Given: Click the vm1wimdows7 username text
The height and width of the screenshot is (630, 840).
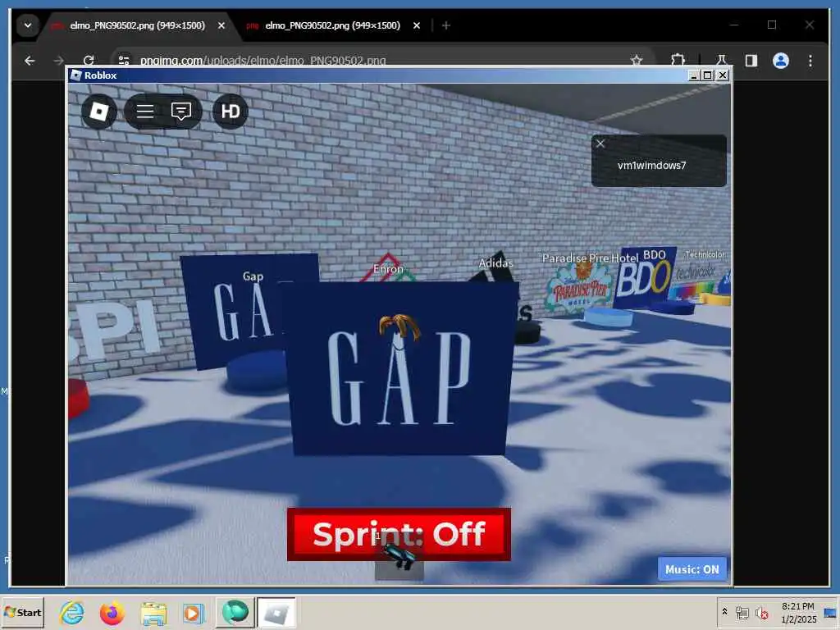Looking at the screenshot, I should pyautogui.click(x=651, y=165).
